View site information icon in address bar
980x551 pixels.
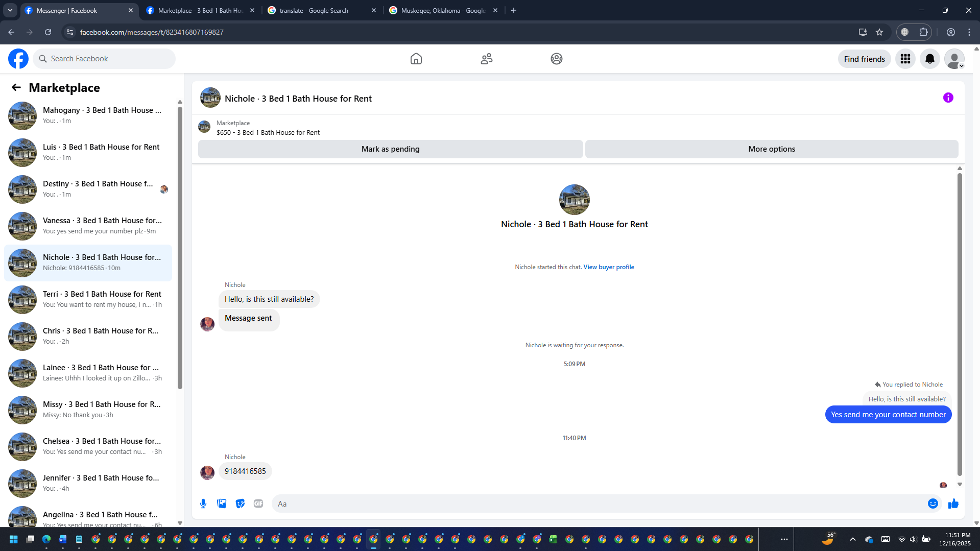pyautogui.click(x=70, y=32)
